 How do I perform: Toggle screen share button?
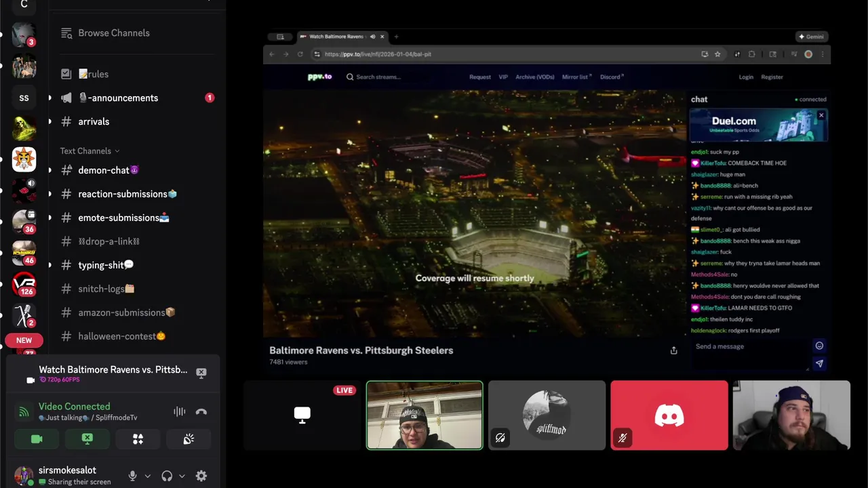(x=87, y=439)
